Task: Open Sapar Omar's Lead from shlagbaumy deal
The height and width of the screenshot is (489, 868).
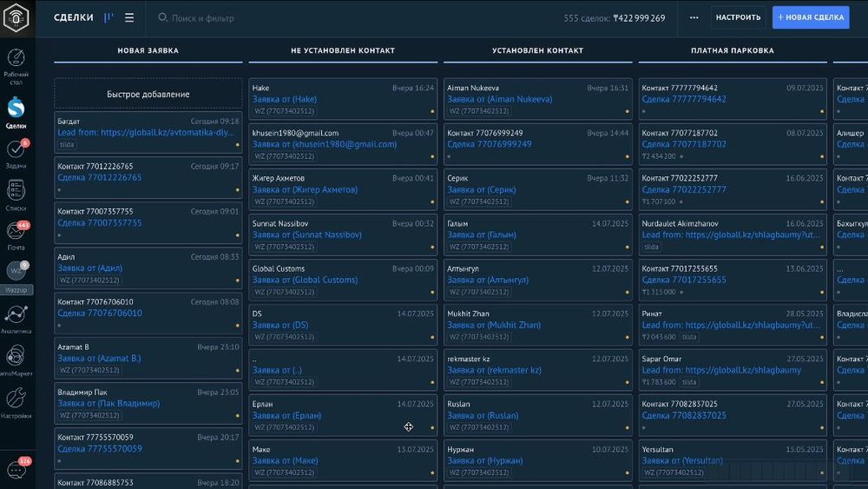Action: coord(721,370)
